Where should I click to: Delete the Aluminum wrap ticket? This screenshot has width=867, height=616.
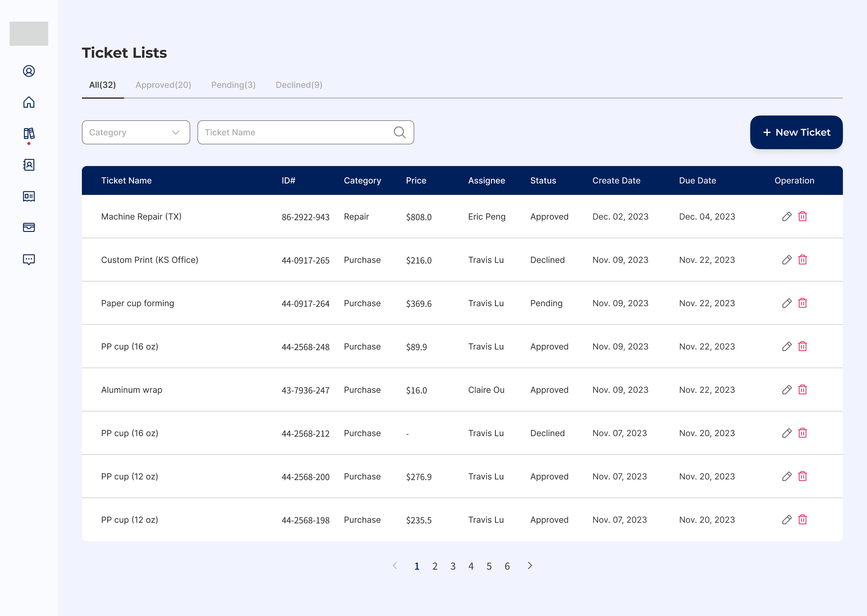[x=803, y=390]
